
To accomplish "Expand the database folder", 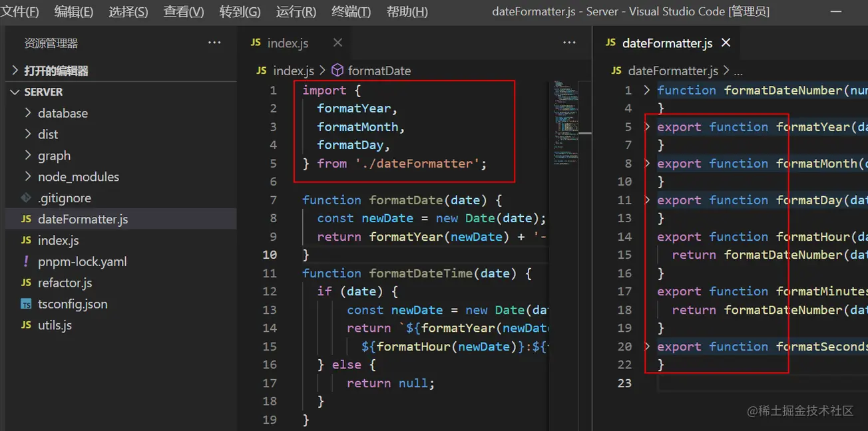I will (28, 113).
